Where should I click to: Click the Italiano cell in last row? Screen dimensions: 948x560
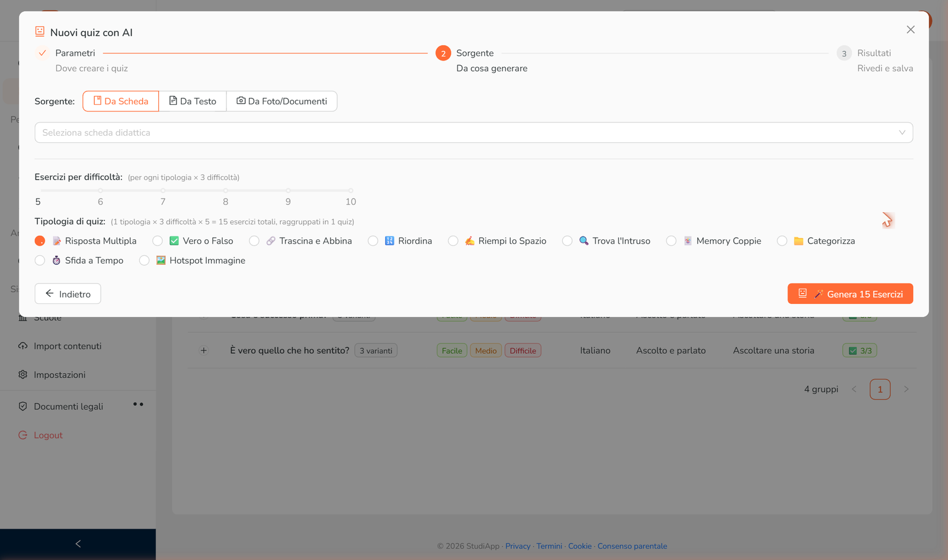[595, 351]
